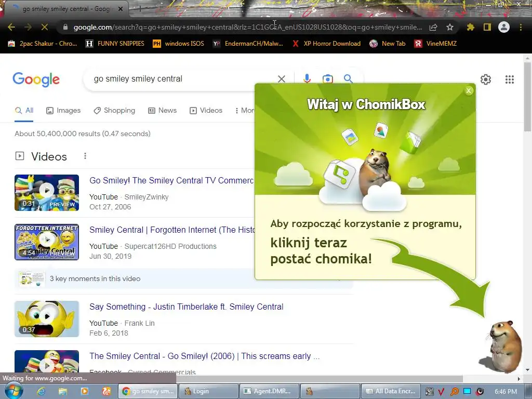Click the orange magnifier tray icon
Viewport: 532px width, 399px height.
click(x=454, y=392)
